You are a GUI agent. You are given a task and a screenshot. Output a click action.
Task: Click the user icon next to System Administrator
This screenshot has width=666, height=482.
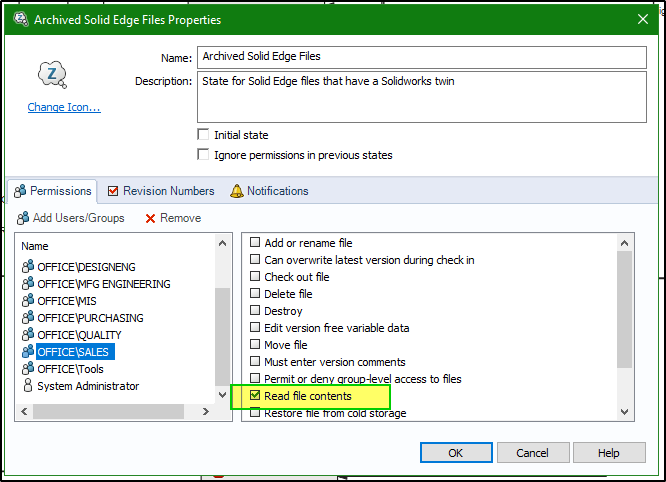point(28,386)
